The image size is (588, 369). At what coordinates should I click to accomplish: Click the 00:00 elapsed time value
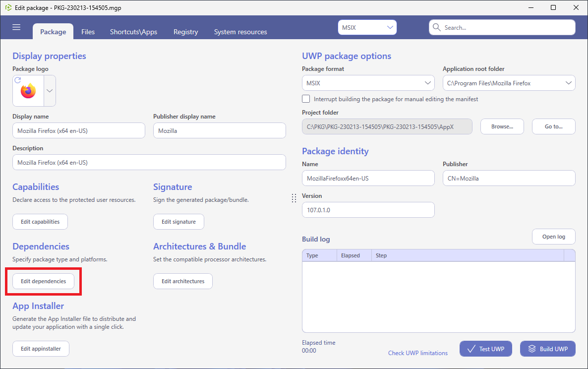coord(309,351)
